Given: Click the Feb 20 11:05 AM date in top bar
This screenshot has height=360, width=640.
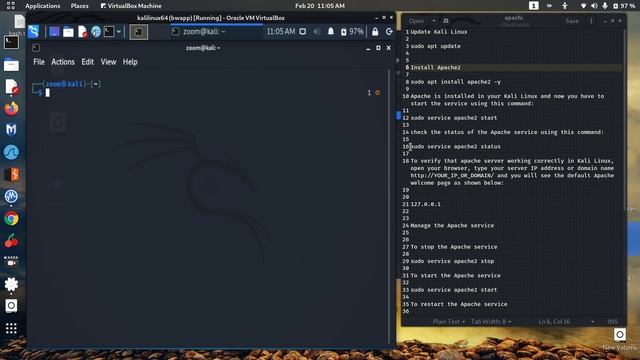Looking at the screenshot, I should point(320,6).
